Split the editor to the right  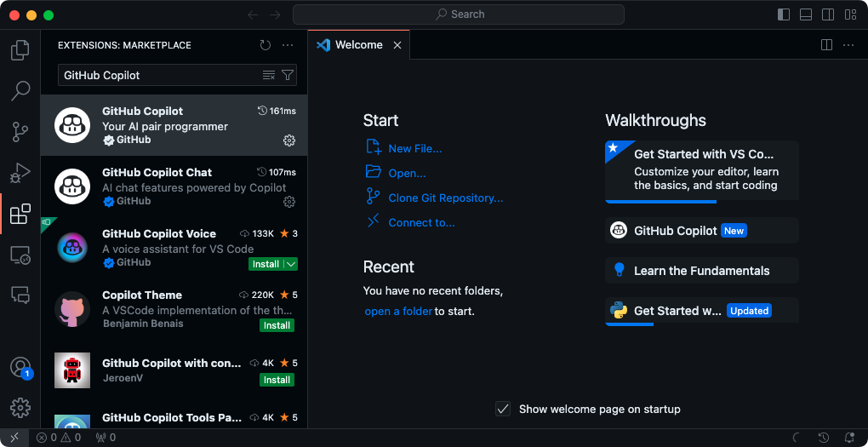pyautogui.click(x=826, y=45)
